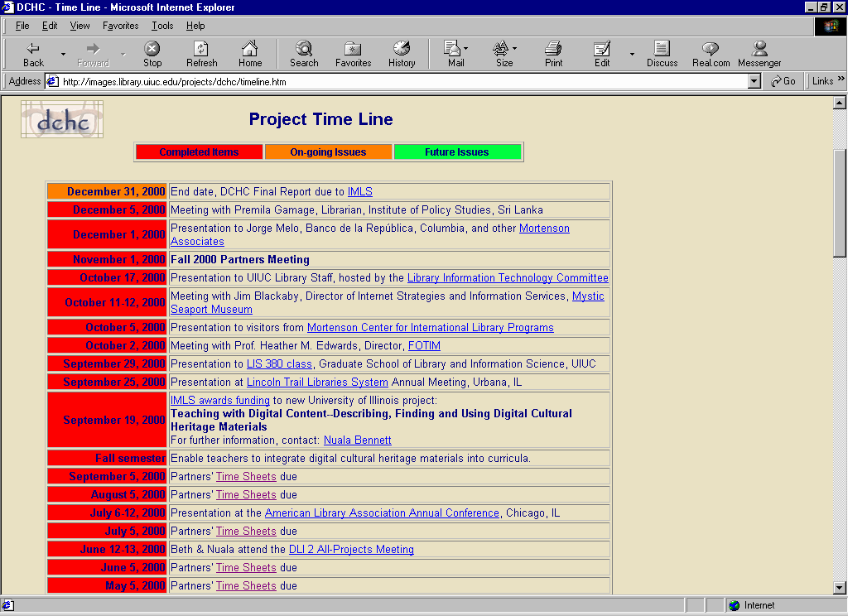Image resolution: width=848 pixels, height=616 pixels.
Task: Print the page using Print icon
Action: pos(553,54)
